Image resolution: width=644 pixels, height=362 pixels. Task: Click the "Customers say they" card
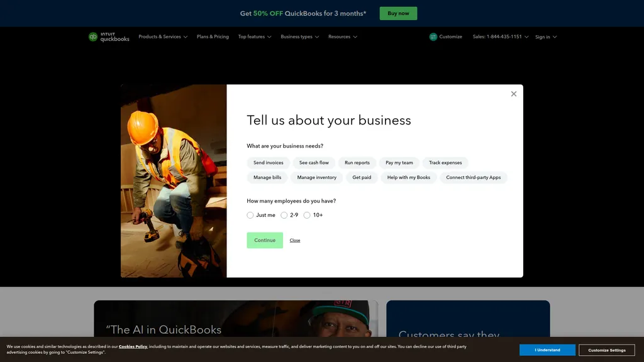(x=468, y=320)
